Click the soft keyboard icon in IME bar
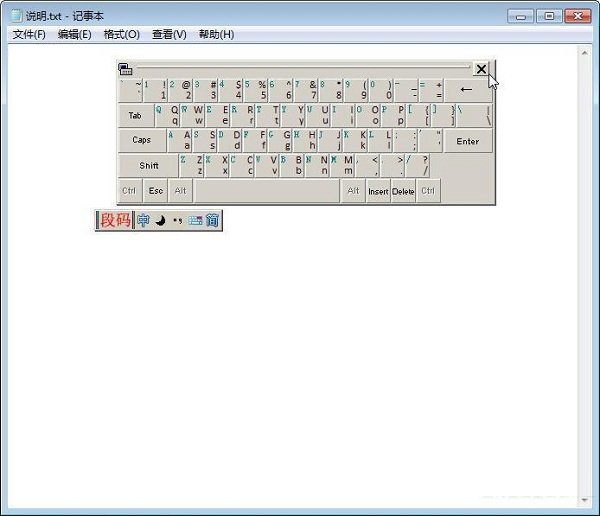Viewport: 600px width, 516px height. pyautogui.click(x=195, y=220)
